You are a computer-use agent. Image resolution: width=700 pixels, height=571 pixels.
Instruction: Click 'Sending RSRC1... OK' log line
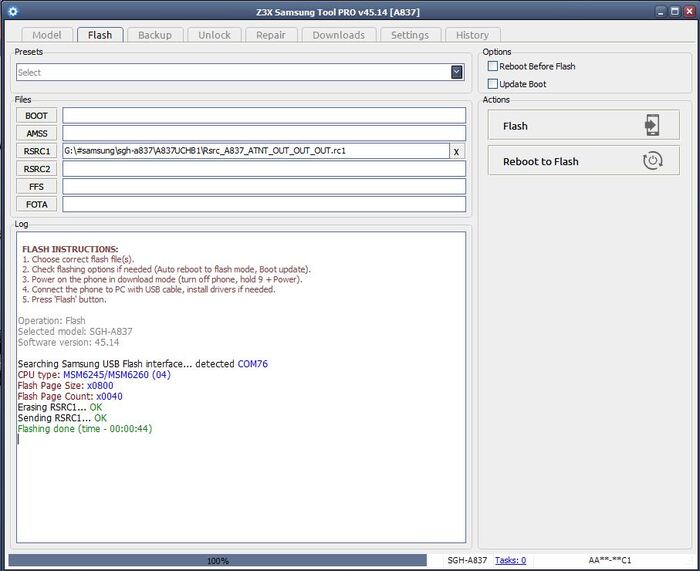click(x=62, y=418)
